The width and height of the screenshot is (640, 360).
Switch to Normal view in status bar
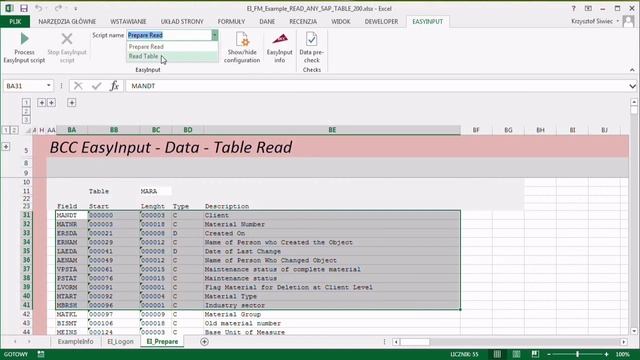[x=497, y=354]
